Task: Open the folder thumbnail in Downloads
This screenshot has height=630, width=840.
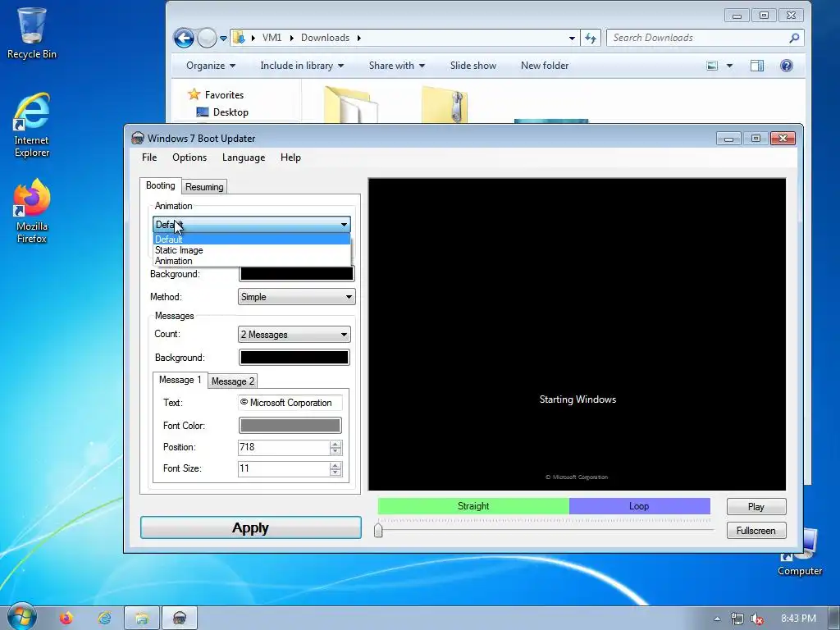Action: 350,104
